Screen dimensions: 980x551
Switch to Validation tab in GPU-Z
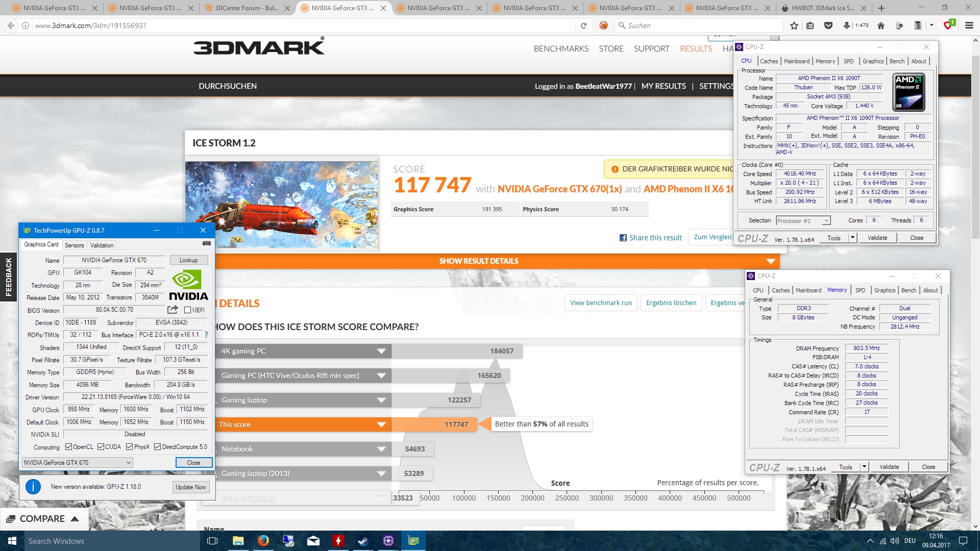coord(102,245)
